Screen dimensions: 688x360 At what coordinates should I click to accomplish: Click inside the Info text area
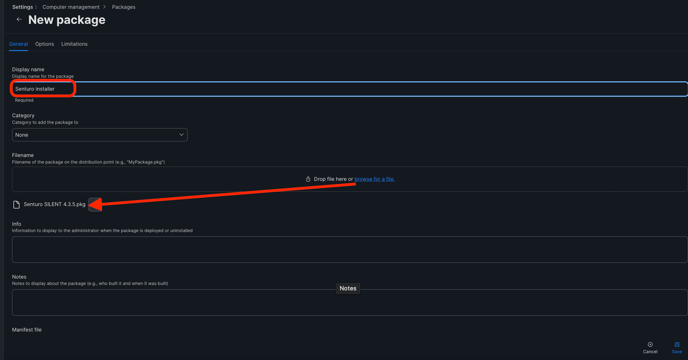click(349, 249)
